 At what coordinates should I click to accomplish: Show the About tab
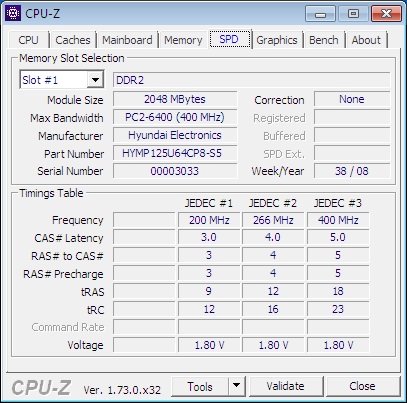366,40
